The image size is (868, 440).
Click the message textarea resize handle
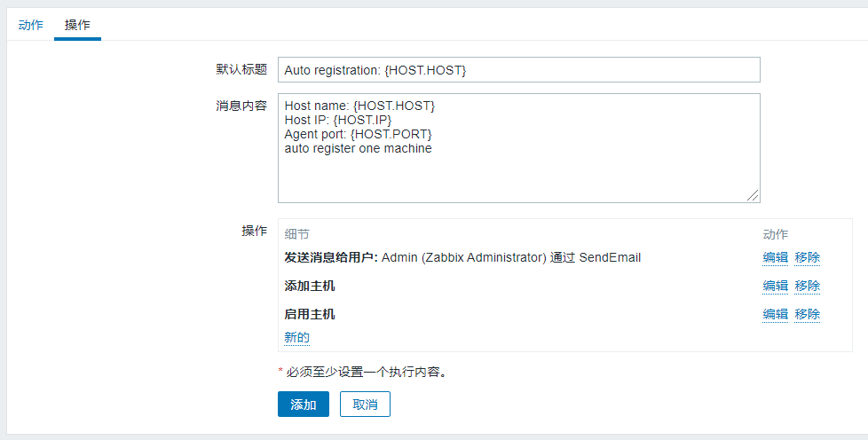click(x=753, y=195)
